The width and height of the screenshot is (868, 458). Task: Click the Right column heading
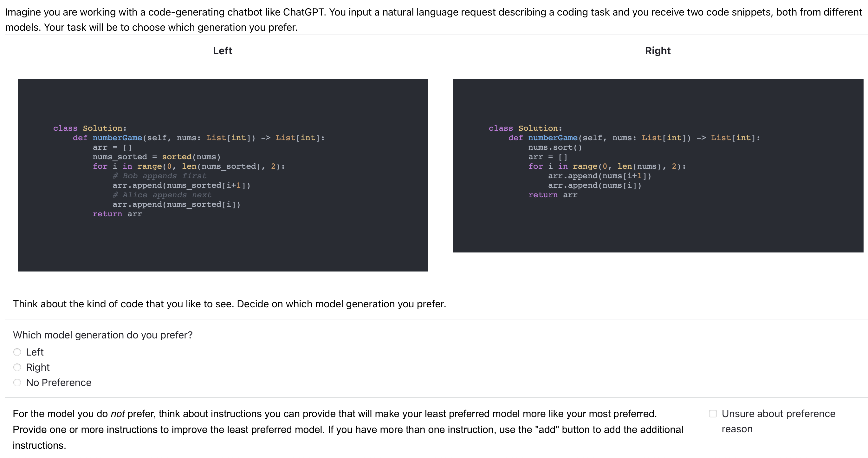[x=657, y=51]
